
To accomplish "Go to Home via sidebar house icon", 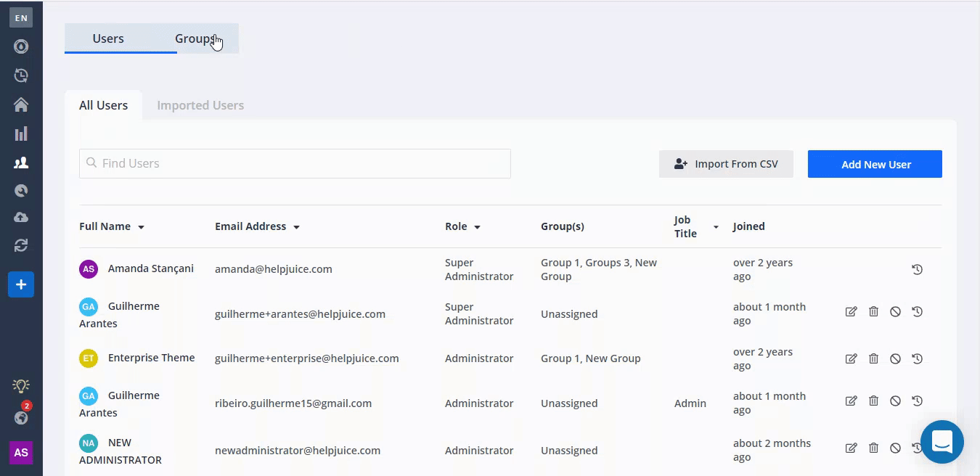I will pyautogui.click(x=21, y=105).
